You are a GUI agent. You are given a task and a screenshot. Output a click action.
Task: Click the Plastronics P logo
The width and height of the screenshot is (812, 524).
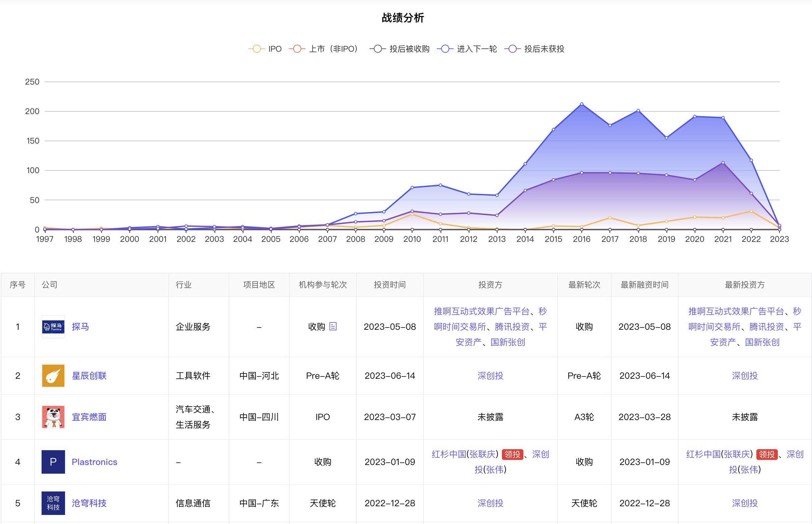coord(53,462)
